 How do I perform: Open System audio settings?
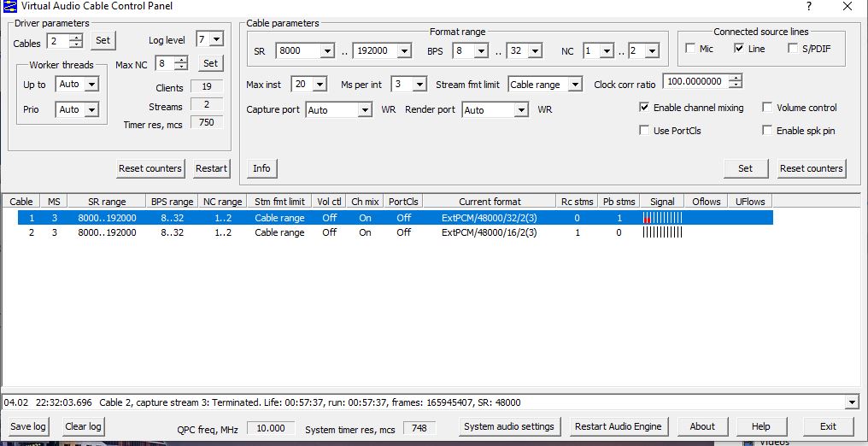(509, 426)
